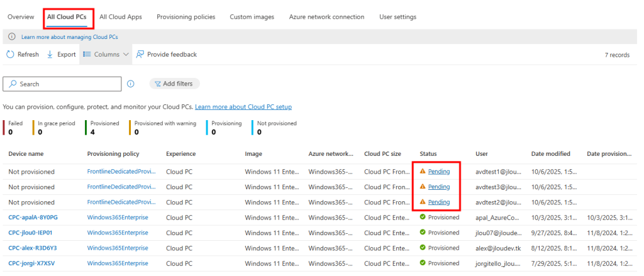Open the Add filters option
The width and height of the screenshot is (644, 276).
[x=174, y=84]
